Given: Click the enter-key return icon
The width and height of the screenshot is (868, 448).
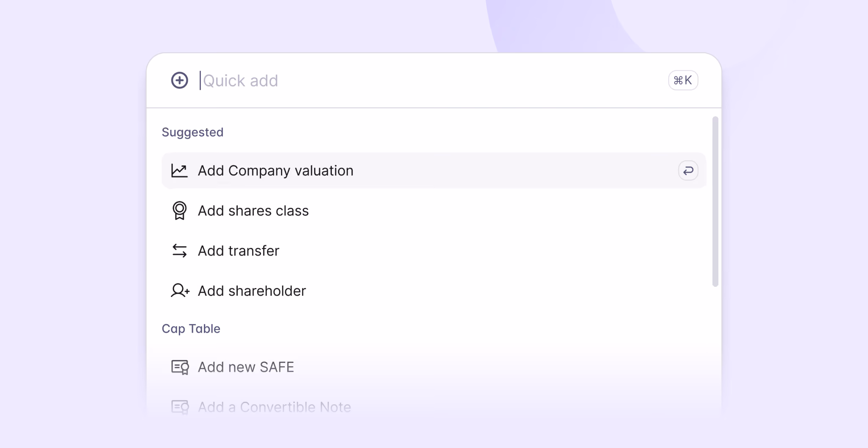Looking at the screenshot, I should pos(688,171).
